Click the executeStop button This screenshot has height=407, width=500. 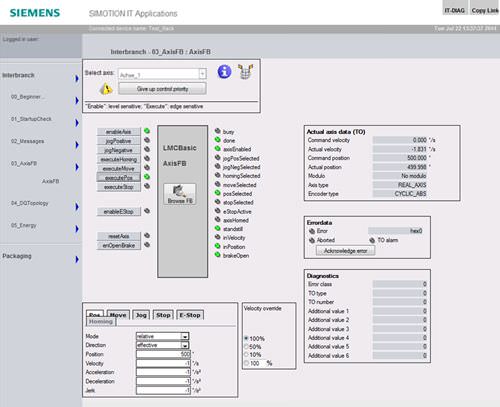(119, 187)
